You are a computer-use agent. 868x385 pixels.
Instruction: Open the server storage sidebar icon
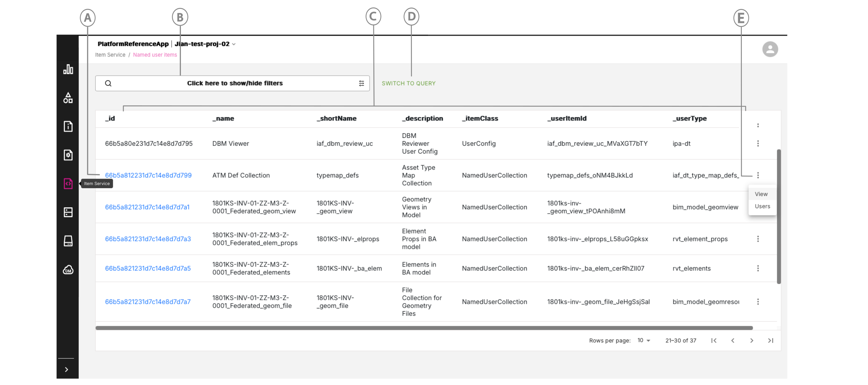[x=68, y=212]
